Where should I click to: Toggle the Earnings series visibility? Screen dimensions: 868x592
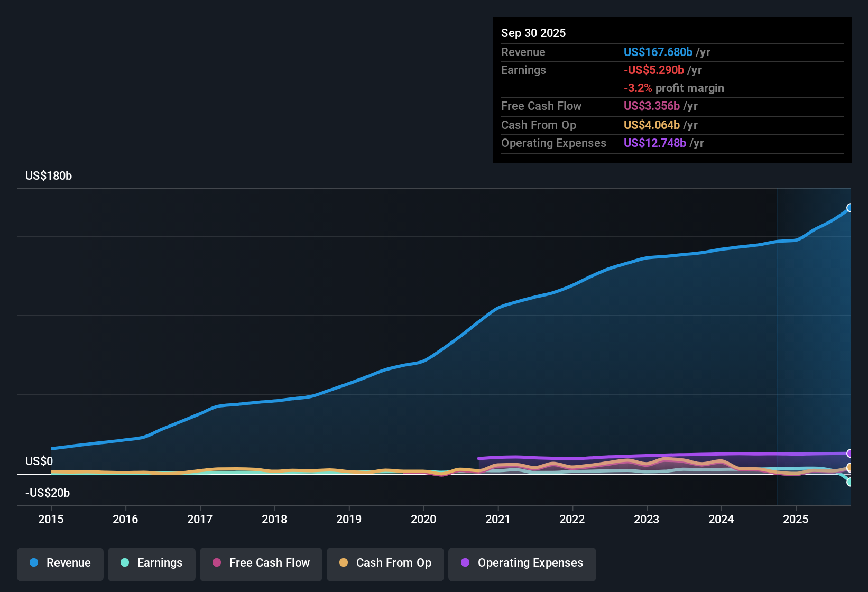[152, 563]
